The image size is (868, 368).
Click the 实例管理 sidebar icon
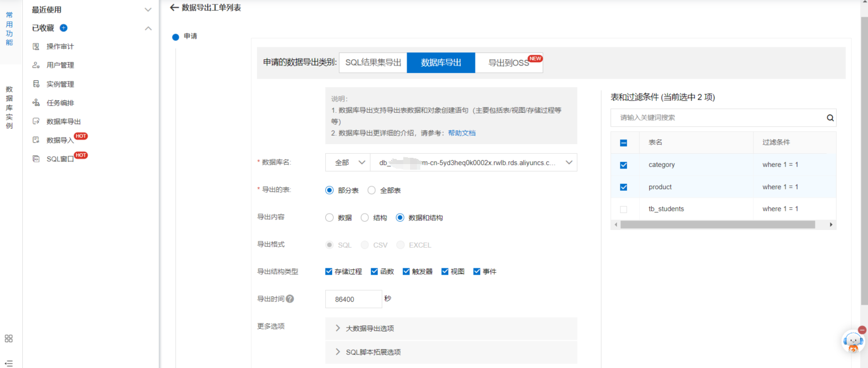coord(36,84)
